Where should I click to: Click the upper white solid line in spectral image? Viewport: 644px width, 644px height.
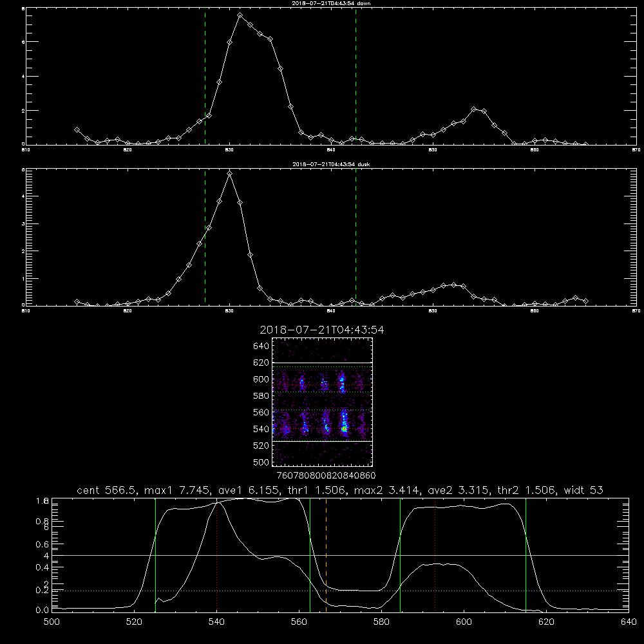coord(323,363)
